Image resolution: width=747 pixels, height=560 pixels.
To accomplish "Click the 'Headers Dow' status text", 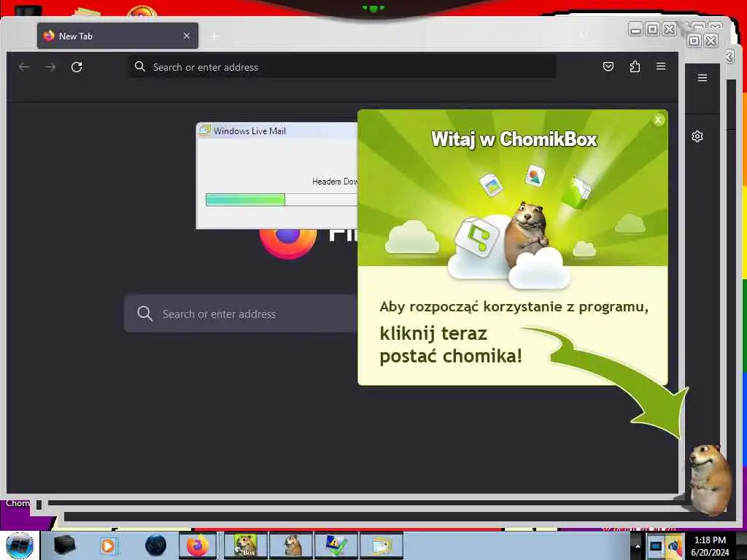I will 334,182.
